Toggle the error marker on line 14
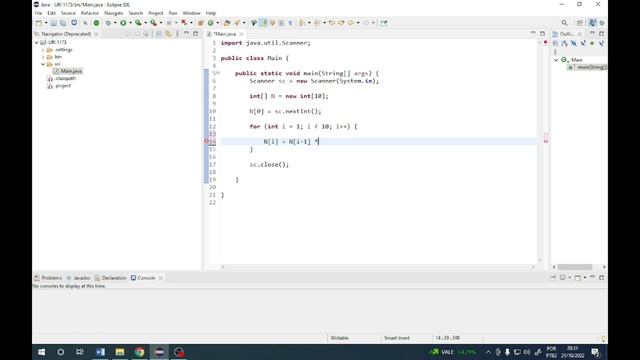The width and height of the screenshot is (640, 360). (207, 141)
